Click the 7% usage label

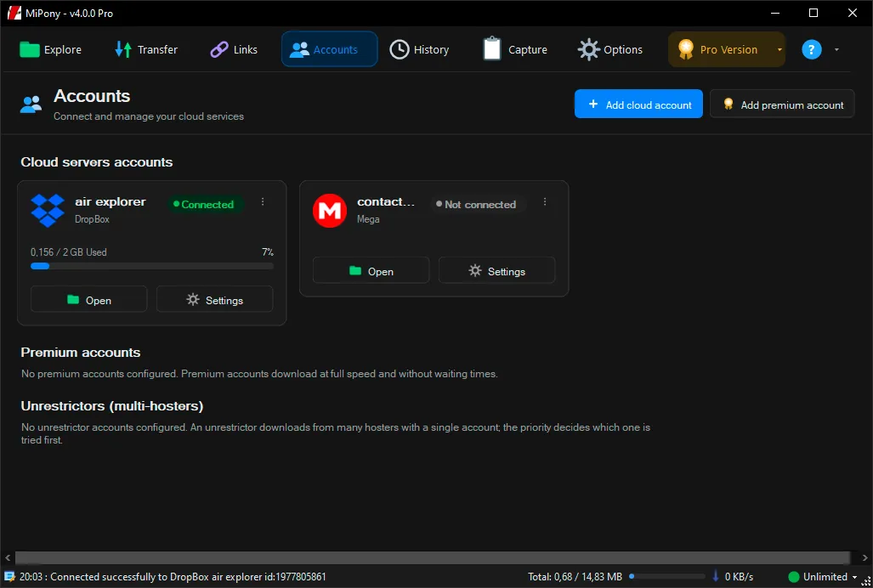(x=268, y=252)
